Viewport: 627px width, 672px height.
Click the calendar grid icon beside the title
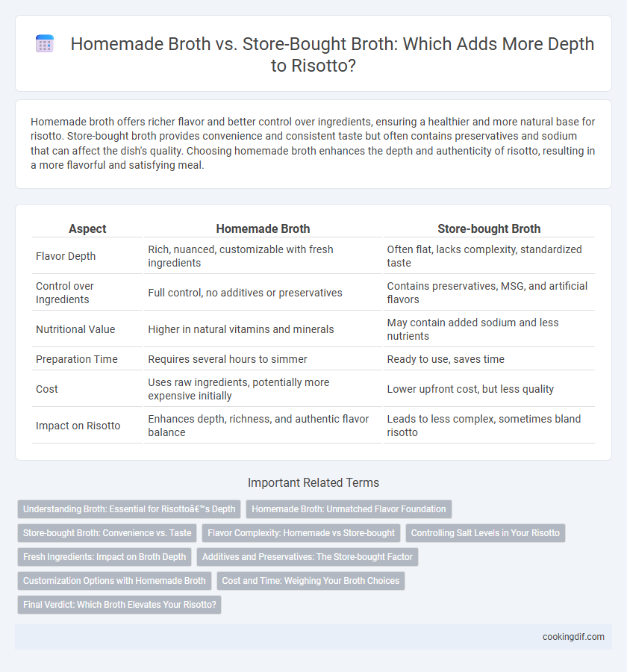[45, 44]
